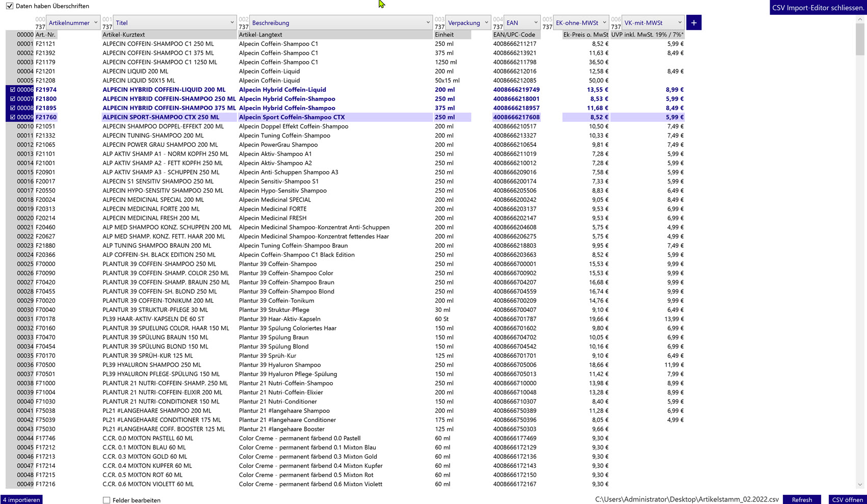The height and width of the screenshot is (504, 867).
Task: Click price '13,99 €' in row F70178
Action: [674, 319]
